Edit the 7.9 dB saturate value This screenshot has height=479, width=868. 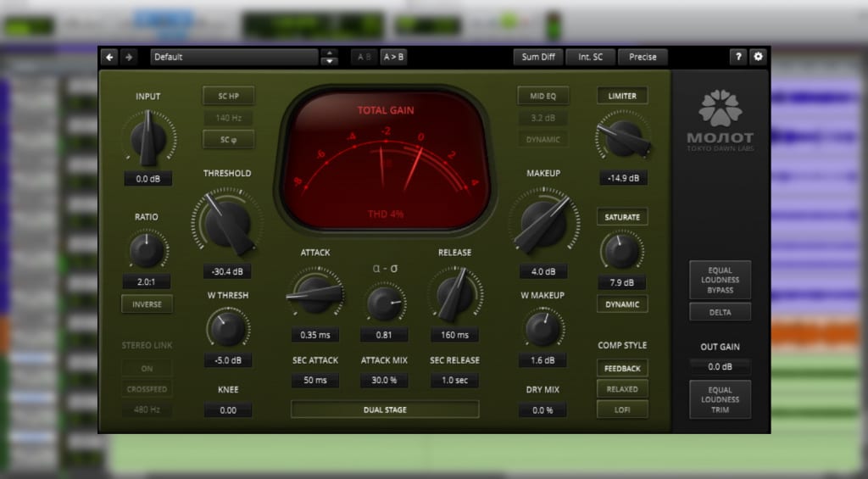[x=622, y=282]
